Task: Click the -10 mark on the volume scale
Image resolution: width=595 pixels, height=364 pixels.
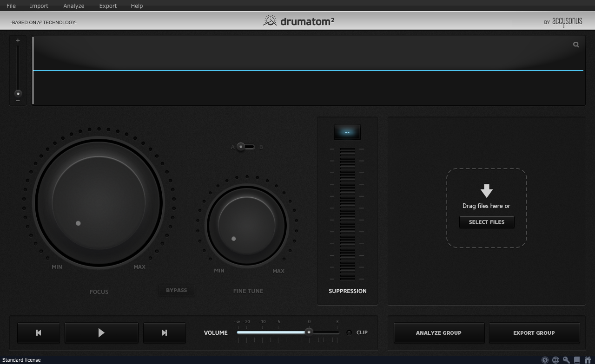Action: [x=263, y=321]
